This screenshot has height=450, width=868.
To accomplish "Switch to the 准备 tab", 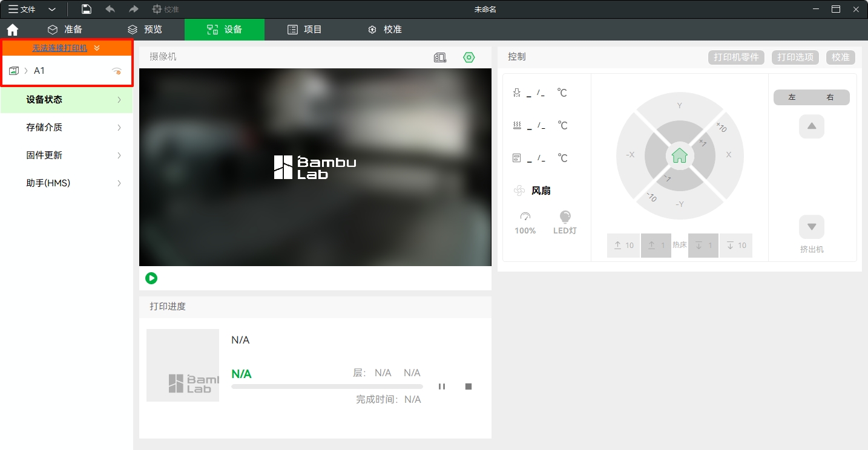I will pos(65,30).
